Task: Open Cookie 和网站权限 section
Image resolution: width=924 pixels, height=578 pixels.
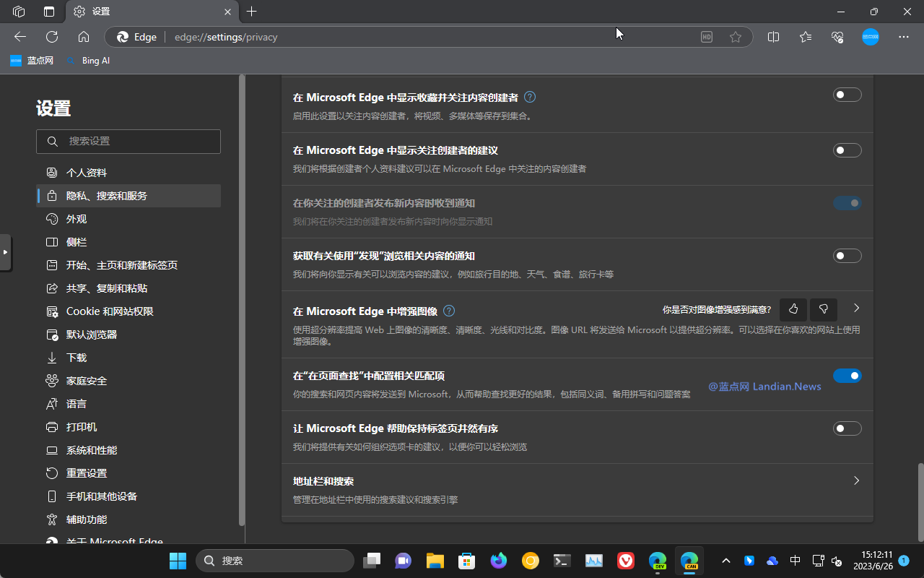Action: point(128,311)
